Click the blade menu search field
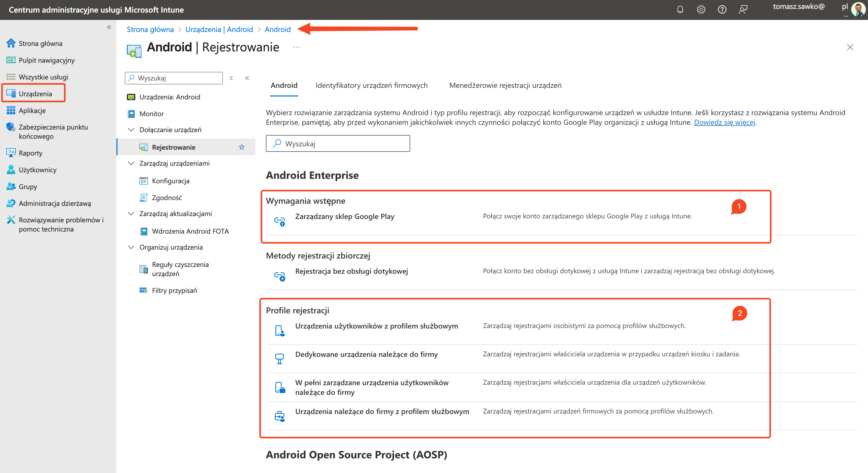Image resolution: width=868 pixels, height=473 pixels. (x=174, y=78)
